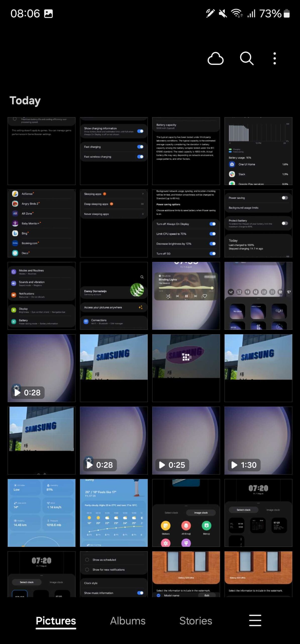Viewport: 300px width, 644px height.
Task: Open the cloud sync icon
Action: click(215, 59)
